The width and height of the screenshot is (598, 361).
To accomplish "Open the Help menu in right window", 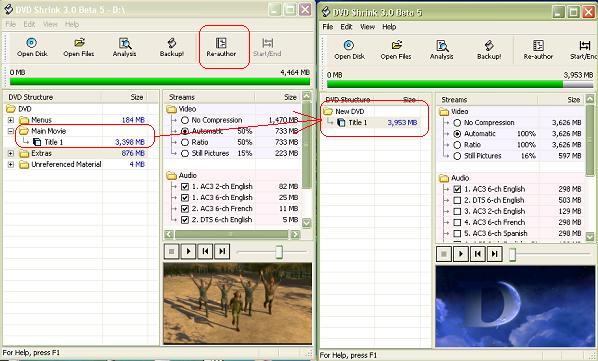I will tap(389, 27).
